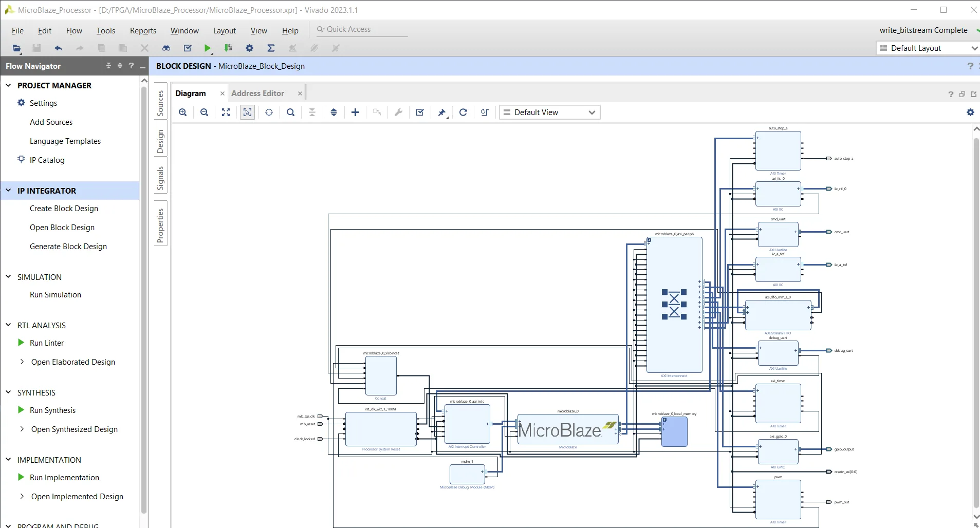The image size is (980, 528).
Task: Select the AXI Interconnect block
Action: click(x=674, y=305)
